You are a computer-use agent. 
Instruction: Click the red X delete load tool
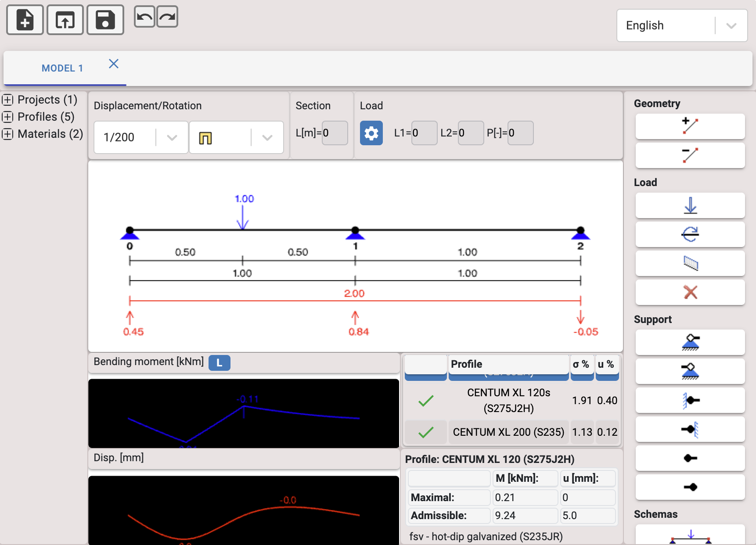tap(690, 292)
